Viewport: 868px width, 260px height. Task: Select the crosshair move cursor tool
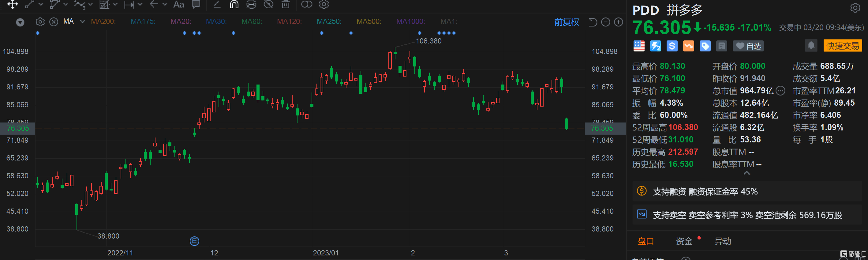(x=13, y=4)
